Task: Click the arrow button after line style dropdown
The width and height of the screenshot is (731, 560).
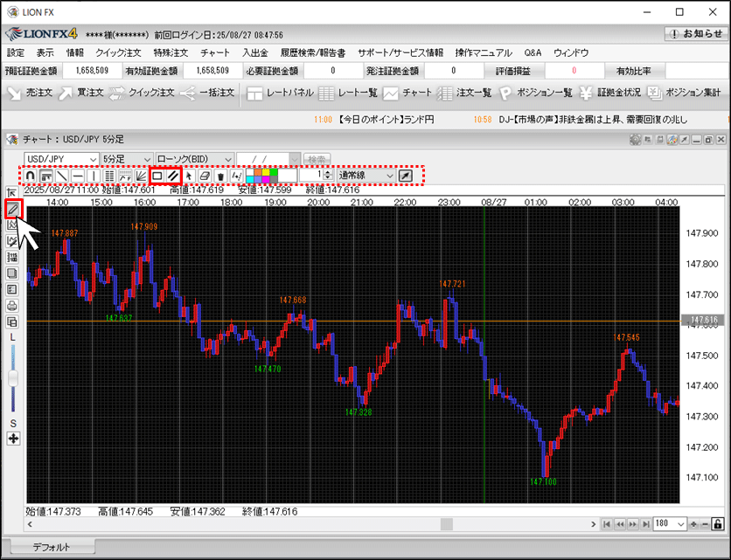Action: click(406, 176)
